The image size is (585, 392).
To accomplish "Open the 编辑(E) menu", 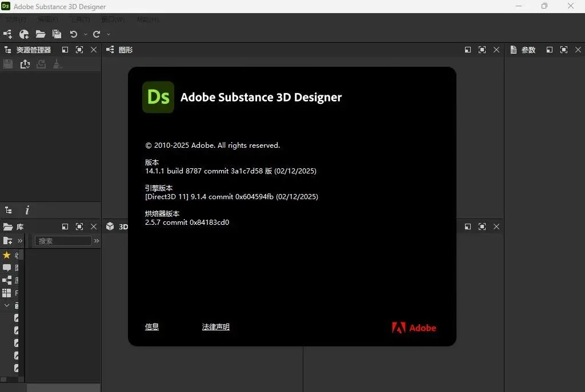I will point(48,19).
